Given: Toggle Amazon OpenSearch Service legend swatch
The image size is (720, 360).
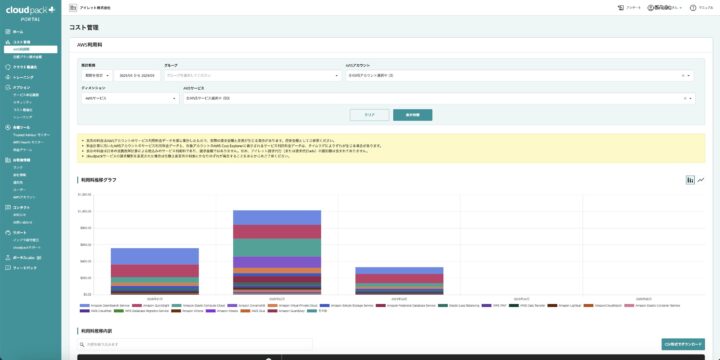Looking at the screenshot, I should tap(84, 305).
